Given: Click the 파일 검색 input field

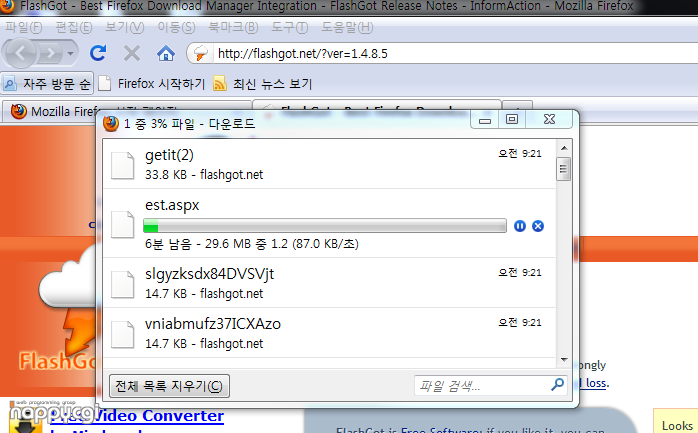Looking at the screenshot, I should [483, 385].
